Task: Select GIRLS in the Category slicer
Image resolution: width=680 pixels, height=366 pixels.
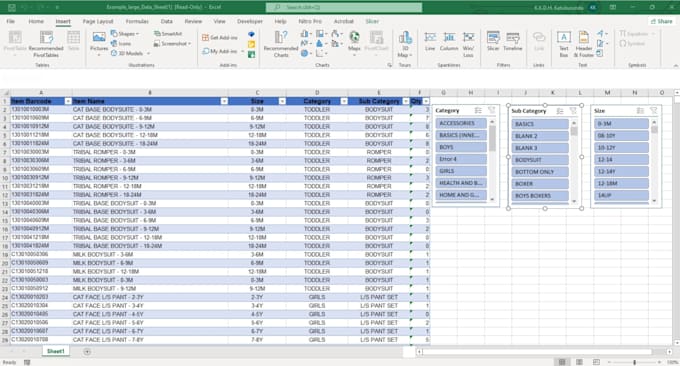Action: coord(461,171)
